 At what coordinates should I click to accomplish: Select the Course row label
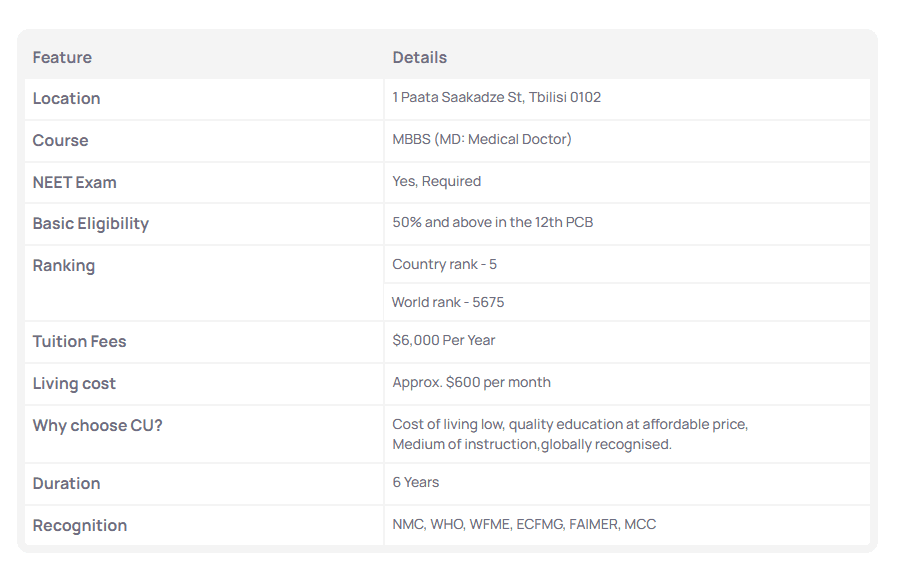point(60,141)
